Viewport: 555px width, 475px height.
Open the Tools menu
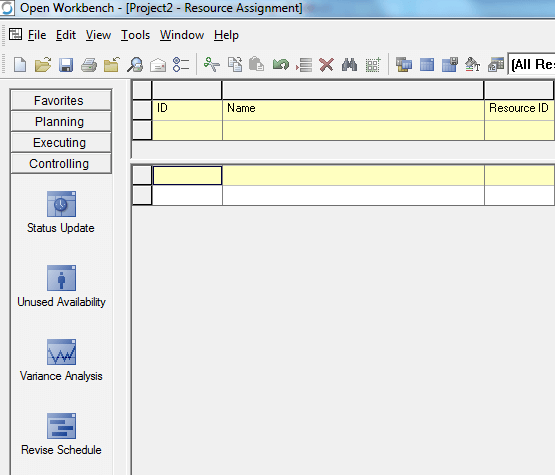[x=136, y=35]
